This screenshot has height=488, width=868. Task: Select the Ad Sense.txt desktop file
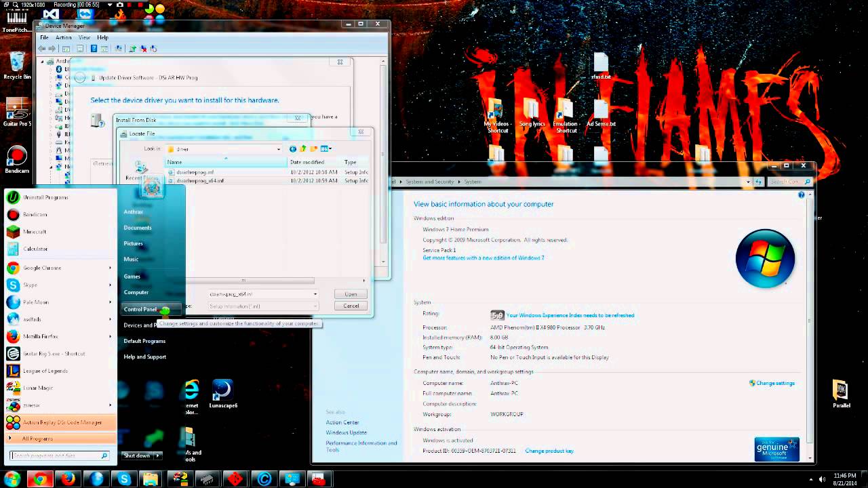pos(601,115)
